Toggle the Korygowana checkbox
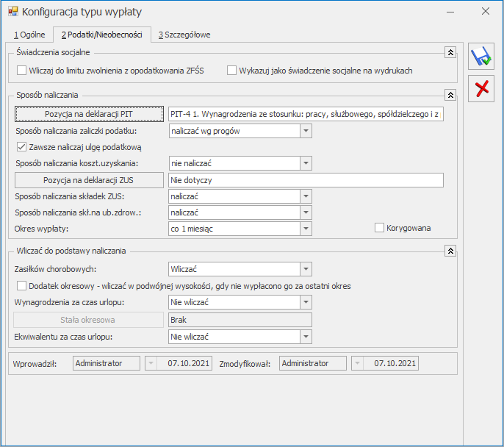The height and width of the screenshot is (447, 504). click(x=380, y=228)
